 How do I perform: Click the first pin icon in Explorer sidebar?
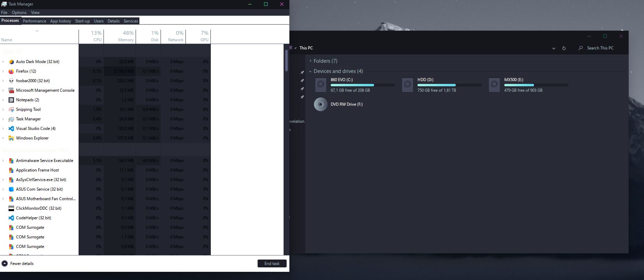point(302,72)
